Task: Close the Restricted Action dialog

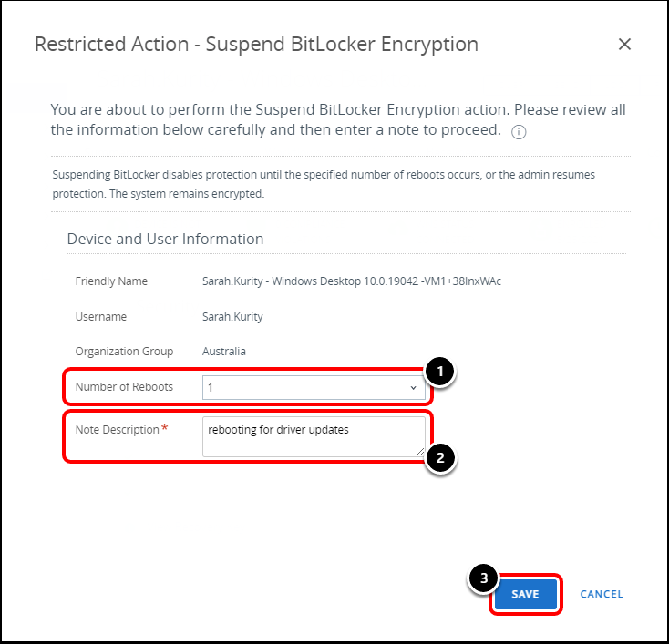Action: 624,45
